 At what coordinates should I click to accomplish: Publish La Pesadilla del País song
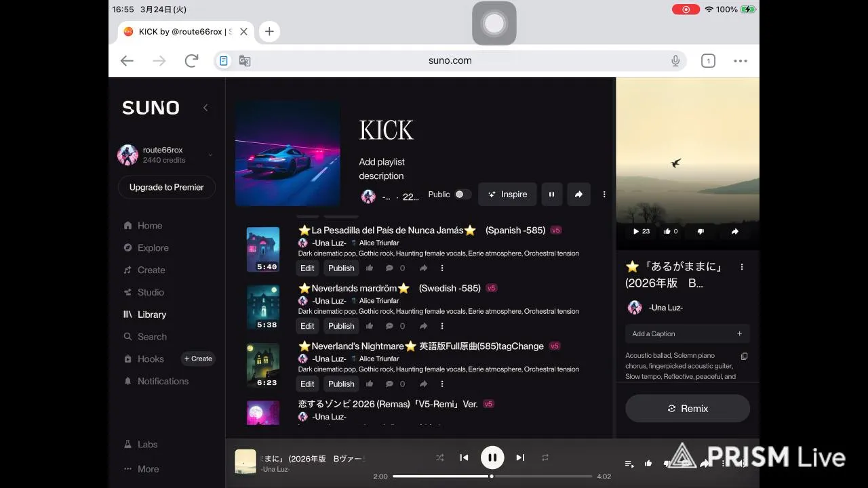[x=341, y=268]
